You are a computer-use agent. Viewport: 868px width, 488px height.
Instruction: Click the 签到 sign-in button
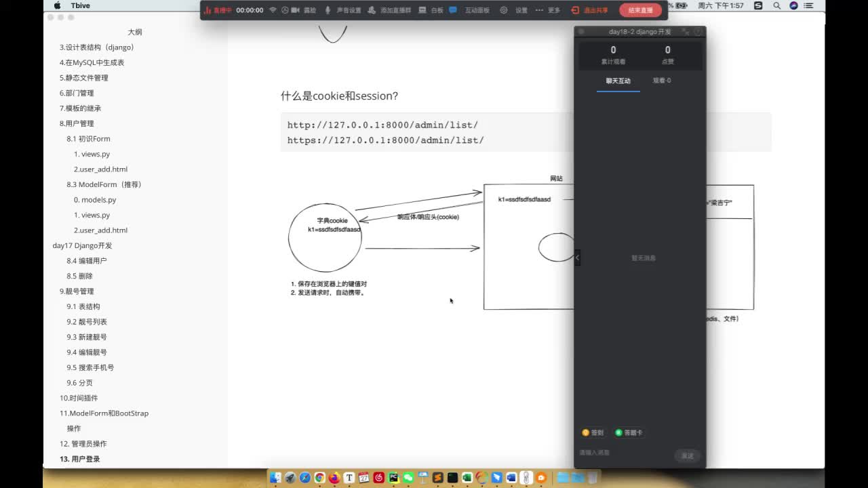593,432
